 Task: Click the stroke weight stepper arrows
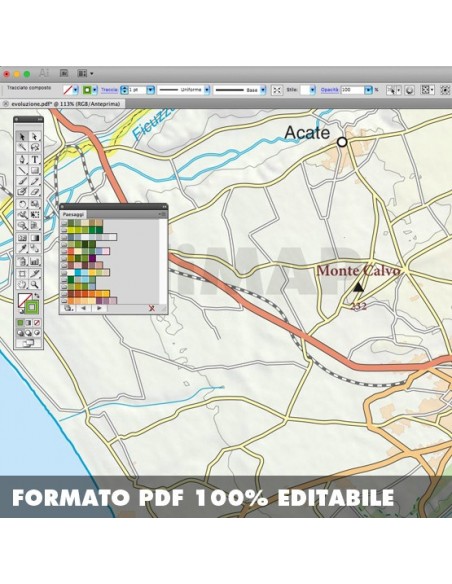[x=124, y=90]
